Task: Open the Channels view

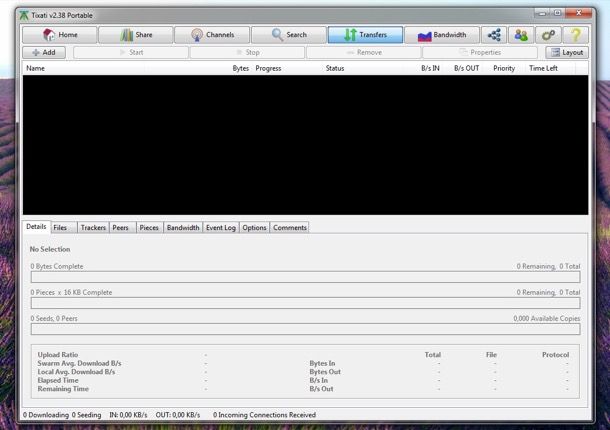Action: [x=211, y=35]
